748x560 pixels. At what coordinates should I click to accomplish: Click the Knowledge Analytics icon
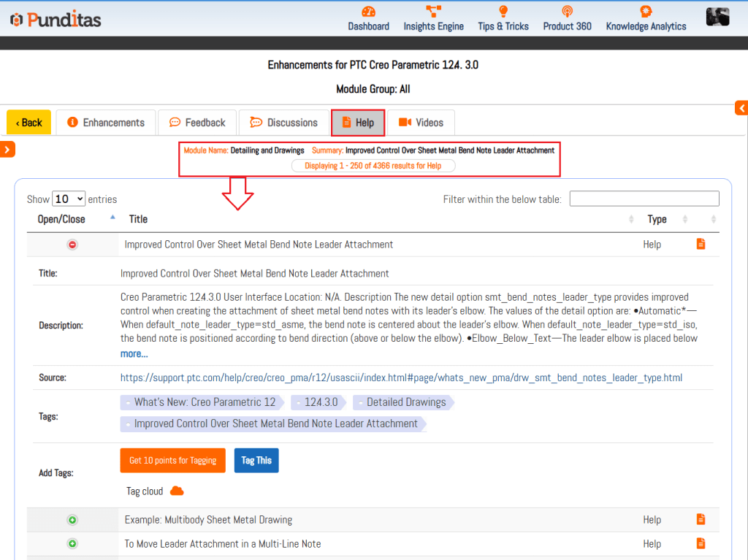tap(646, 12)
